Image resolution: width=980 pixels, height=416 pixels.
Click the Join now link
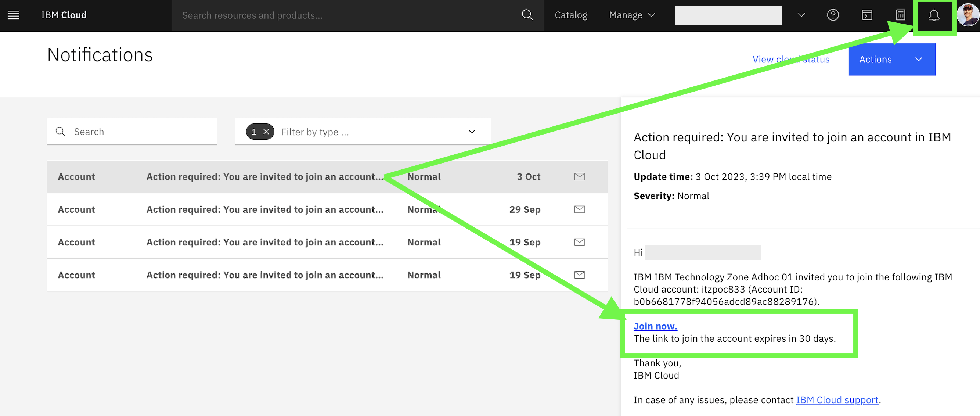(x=655, y=326)
